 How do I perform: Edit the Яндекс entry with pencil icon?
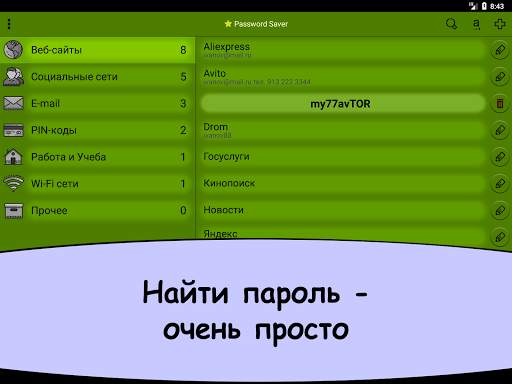click(x=500, y=237)
